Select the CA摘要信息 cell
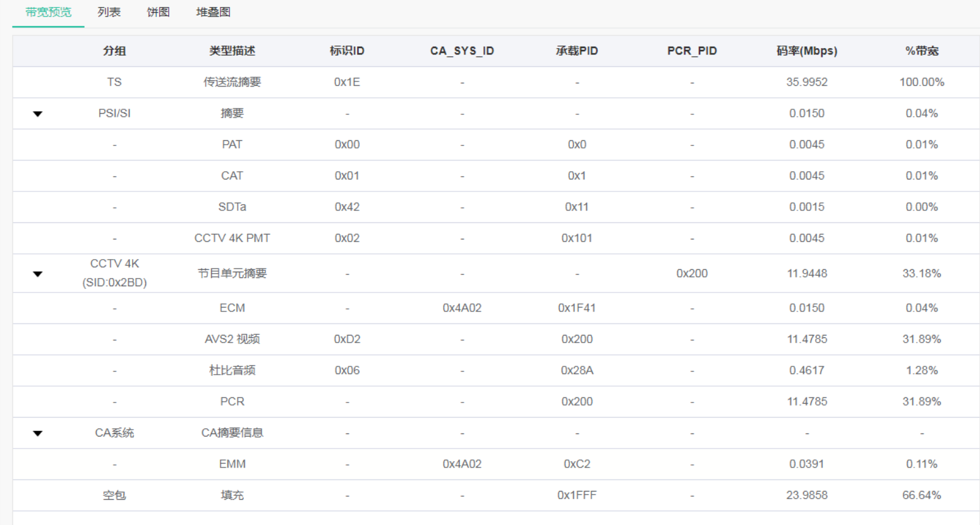 [x=233, y=433]
